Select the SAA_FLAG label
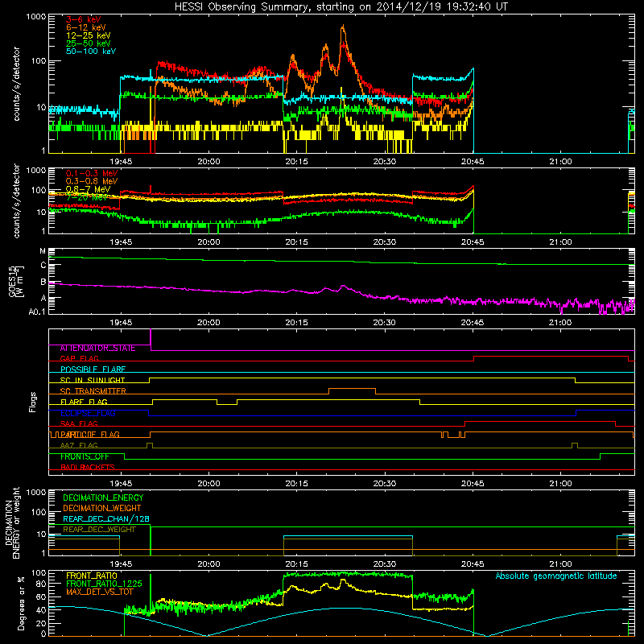The height and width of the screenshot is (644, 644). pyautogui.click(x=79, y=423)
